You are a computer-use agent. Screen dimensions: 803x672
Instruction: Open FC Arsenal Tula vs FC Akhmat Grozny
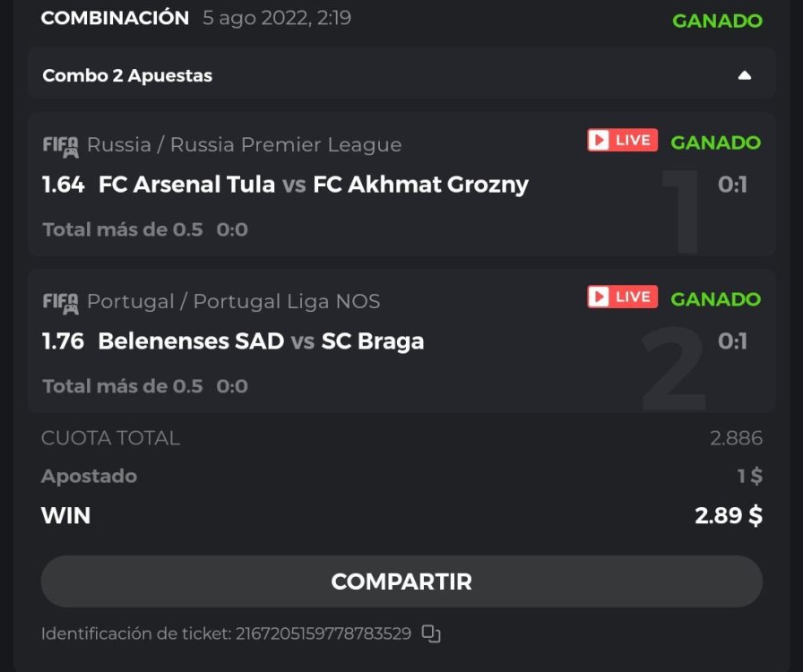313,185
